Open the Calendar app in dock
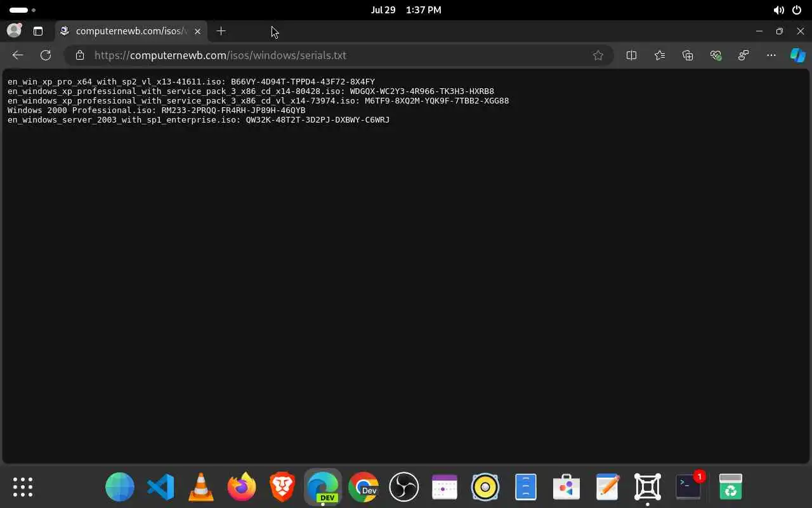 click(445, 487)
